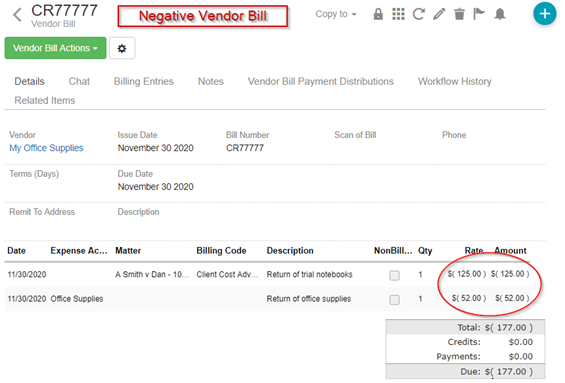Image resolution: width=565 pixels, height=383 pixels.
Task: Click the Payments $0.00 value
Action: coord(521,356)
